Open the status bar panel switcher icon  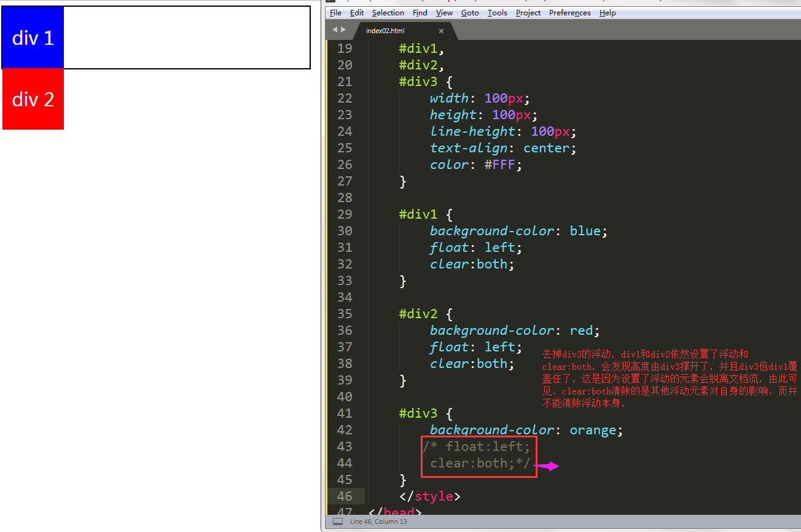tap(337, 522)
